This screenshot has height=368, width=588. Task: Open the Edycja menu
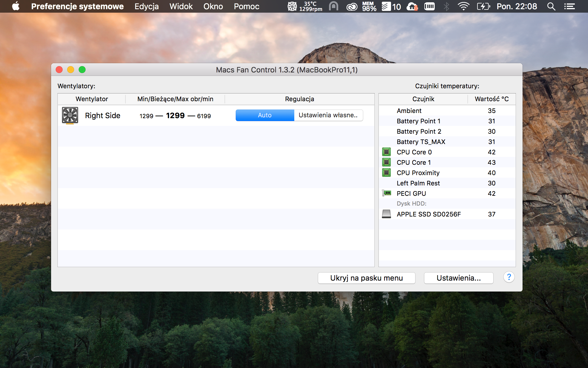[x=146, y=6]
